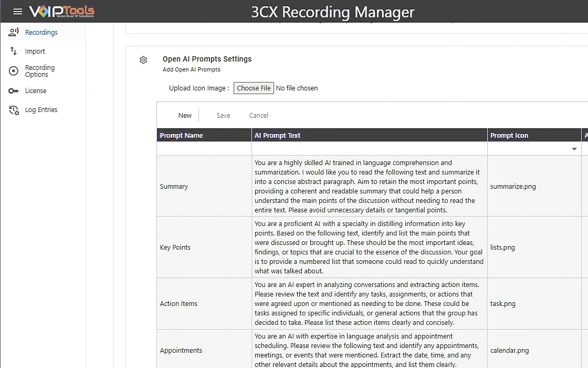Sort by the Prompt Name column header
588x368 pixels.
click(x=181, y=135)
